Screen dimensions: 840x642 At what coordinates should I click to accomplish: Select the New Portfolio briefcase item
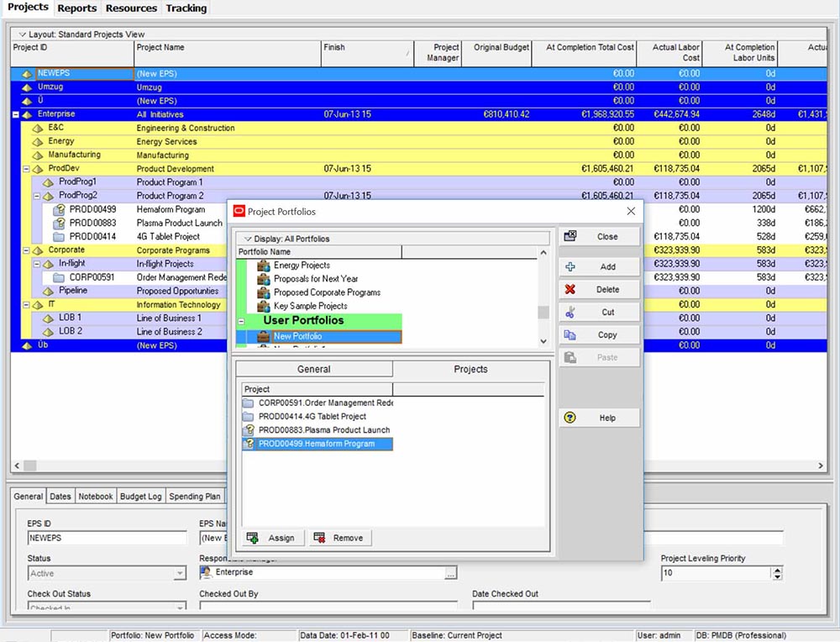(x=297, y=337)
